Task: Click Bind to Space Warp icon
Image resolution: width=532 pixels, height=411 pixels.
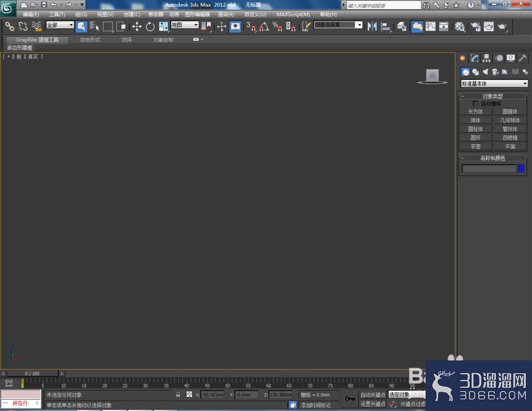Action: [36, 27]
